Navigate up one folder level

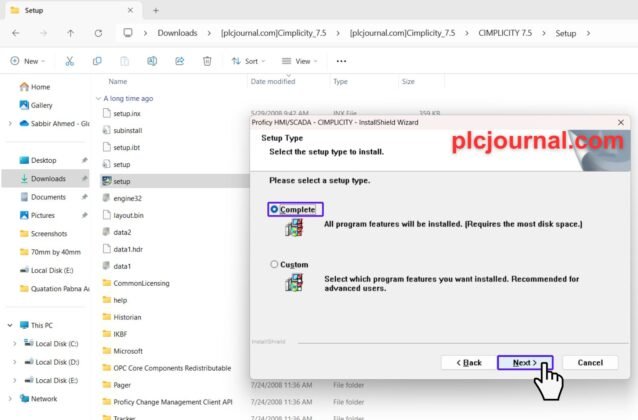pyautogui.click(x=69, y=33)
